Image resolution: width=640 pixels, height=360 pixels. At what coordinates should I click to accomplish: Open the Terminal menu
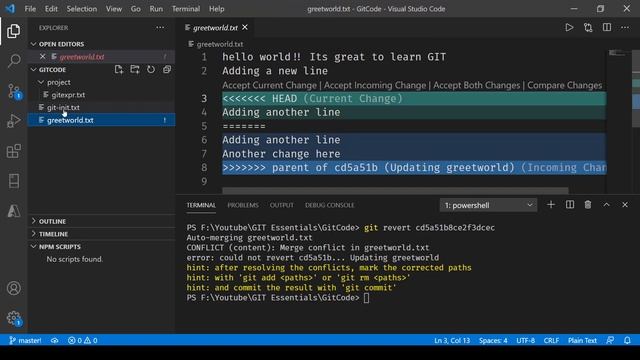pyautogui.click(x=186, y=9)
